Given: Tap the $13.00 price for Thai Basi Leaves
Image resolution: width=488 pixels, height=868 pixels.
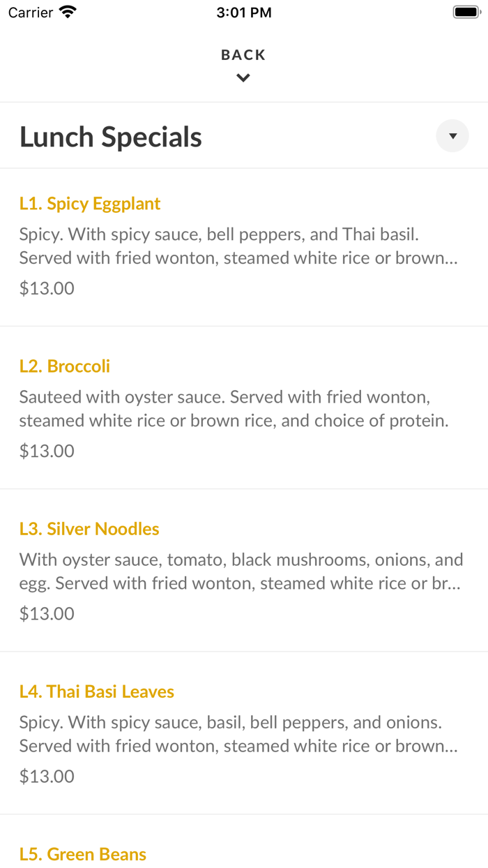Looking at the screenshot, I should (46, 775).
